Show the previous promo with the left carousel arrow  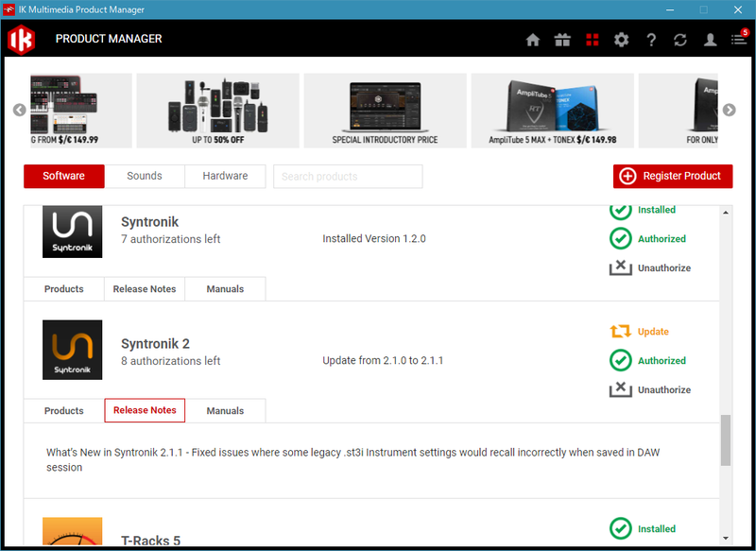(19, 110)
